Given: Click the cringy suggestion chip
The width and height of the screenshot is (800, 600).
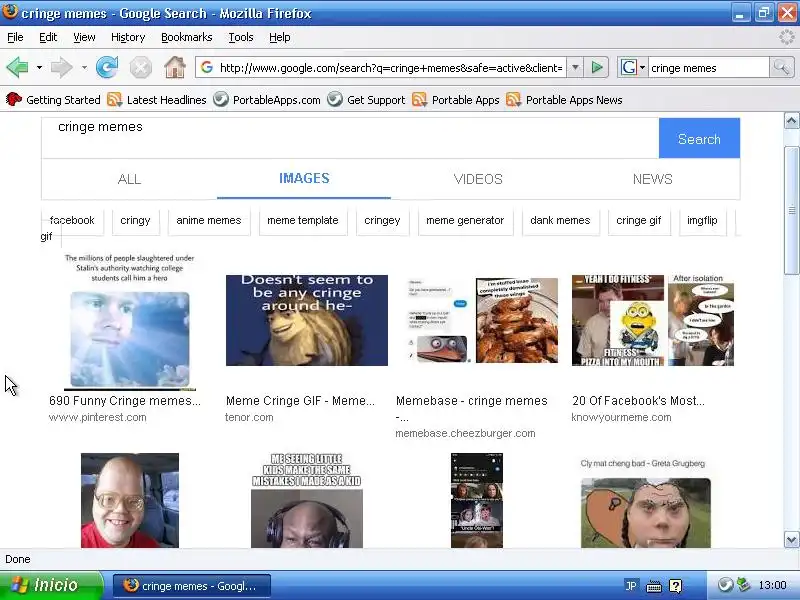Looking at the screenshot, I should tap(135, 220).
